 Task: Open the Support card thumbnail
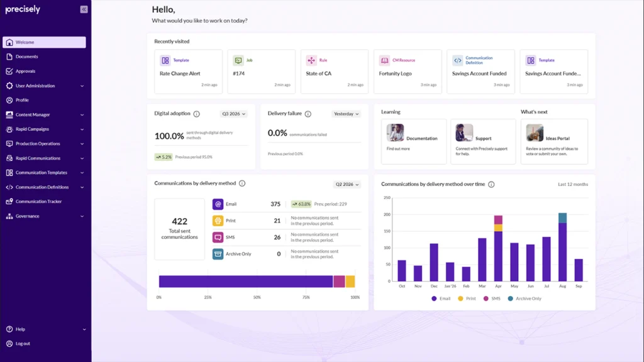click(464, 133)
